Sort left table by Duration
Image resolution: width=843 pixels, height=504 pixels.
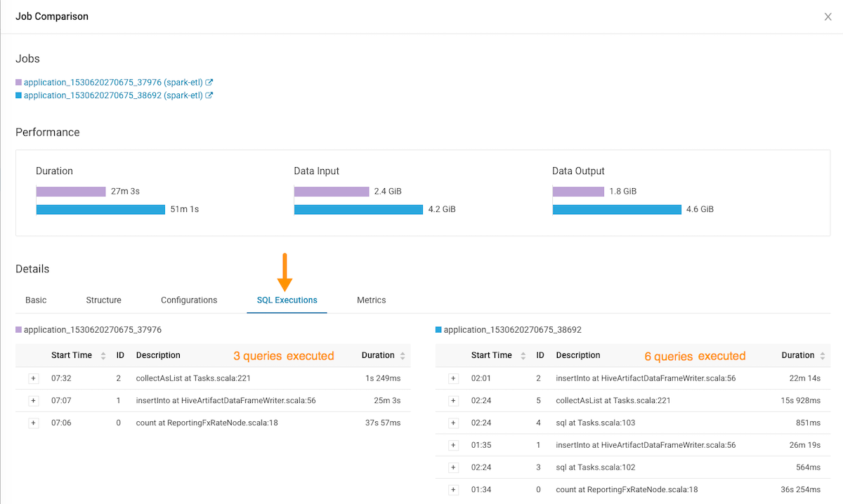click(x=403, y=356)
